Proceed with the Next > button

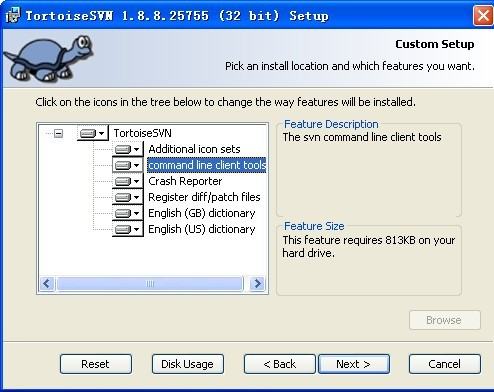(354, 364)
